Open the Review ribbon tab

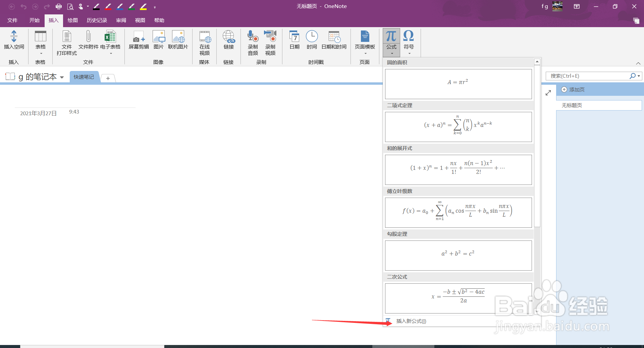click(x=121, y=20)
